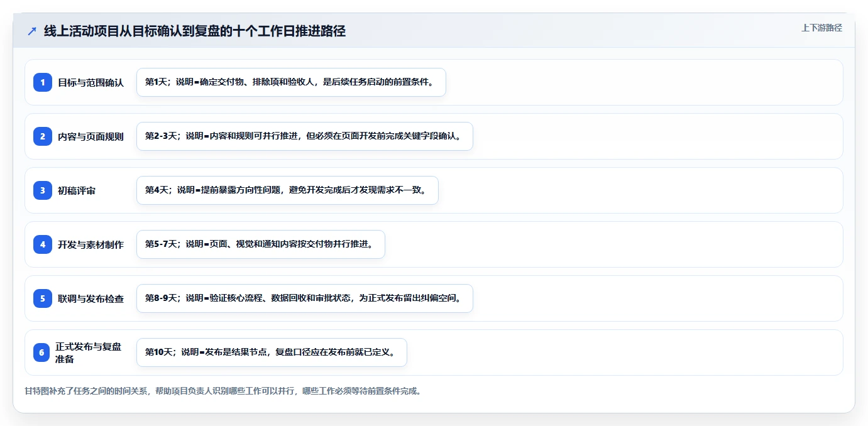Select step badge number 6
The width and height of the screenshot is (868, 426).
(41, 352)
